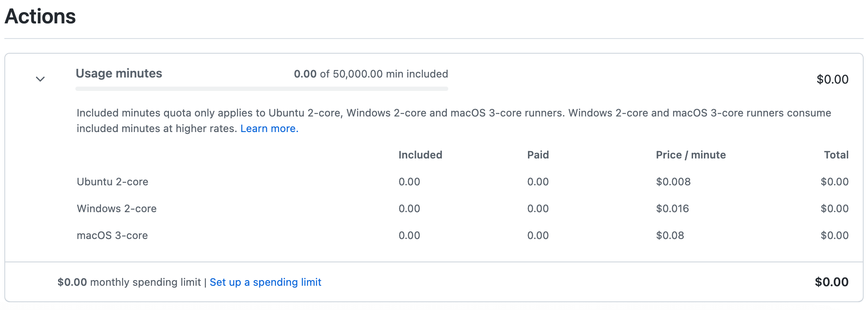Collapse the Usage minutes chevron

click(40, 79)
